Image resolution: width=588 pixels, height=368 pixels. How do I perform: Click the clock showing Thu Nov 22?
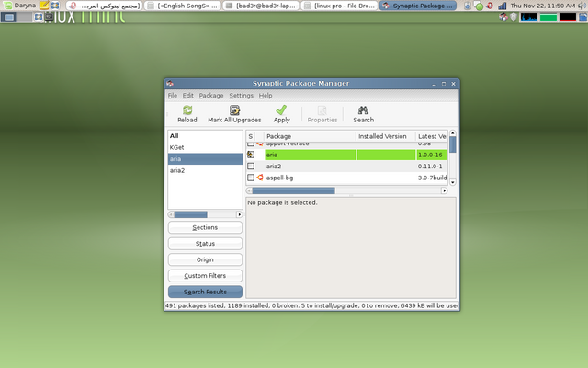coord(543,6)
